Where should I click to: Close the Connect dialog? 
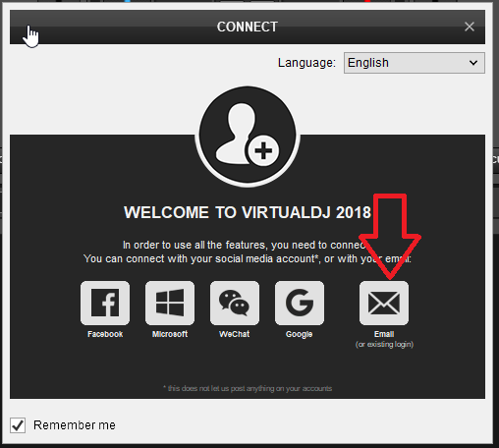tap(470, 27)
